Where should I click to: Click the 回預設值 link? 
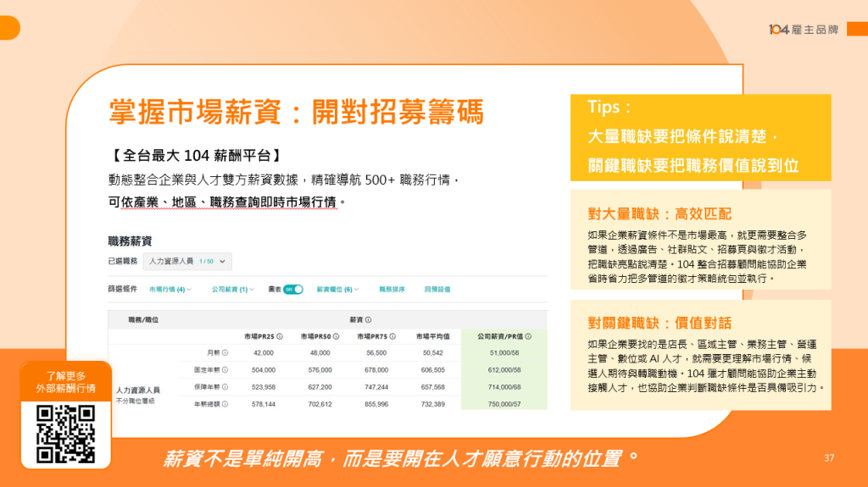[x=437, y=290]
